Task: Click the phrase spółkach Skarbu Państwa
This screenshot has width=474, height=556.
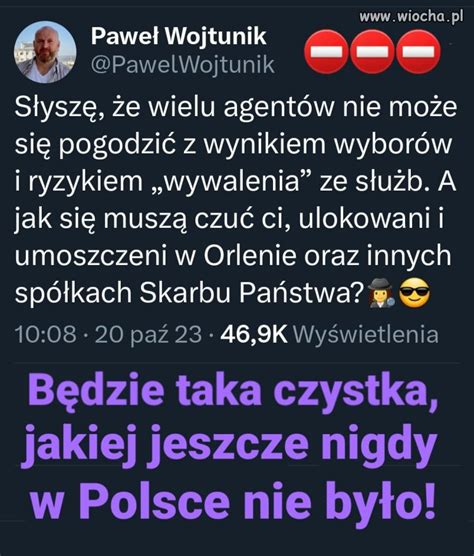Action: pos(190,293)
